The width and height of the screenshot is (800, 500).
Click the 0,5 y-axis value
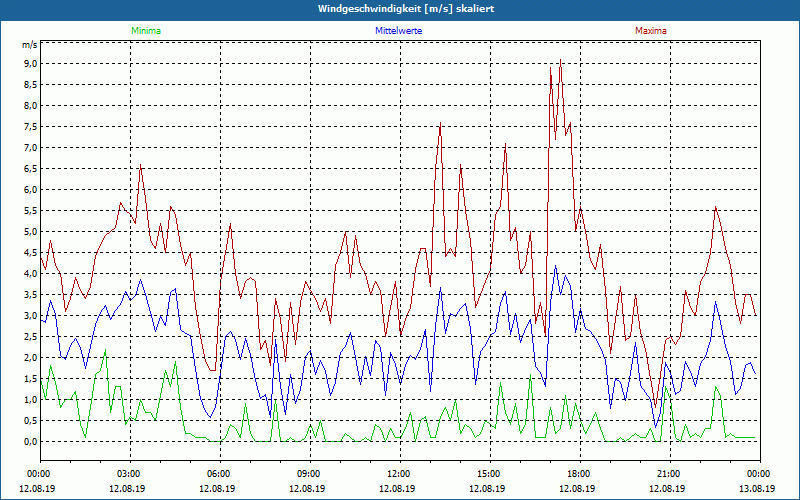pos(31,420)
